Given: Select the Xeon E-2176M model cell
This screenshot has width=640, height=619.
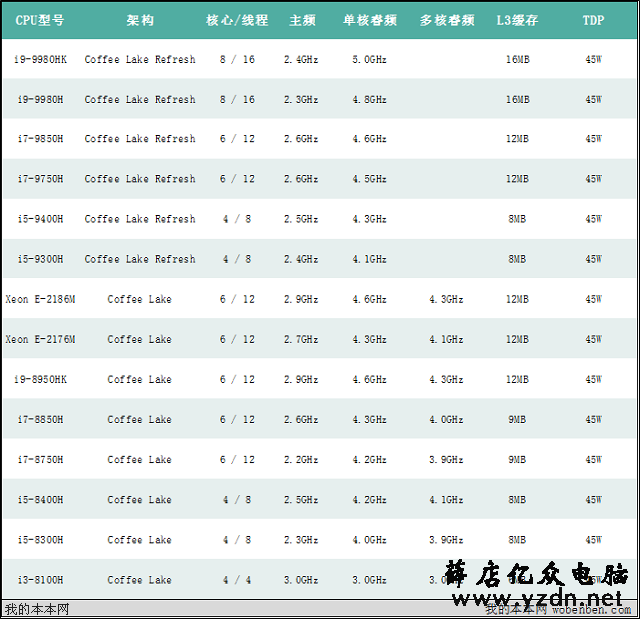Looking at the screenshot, I should [x=40, y=339].
